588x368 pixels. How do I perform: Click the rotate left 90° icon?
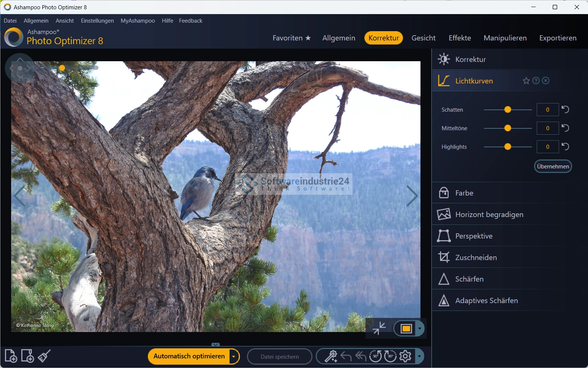click(375, 356)
